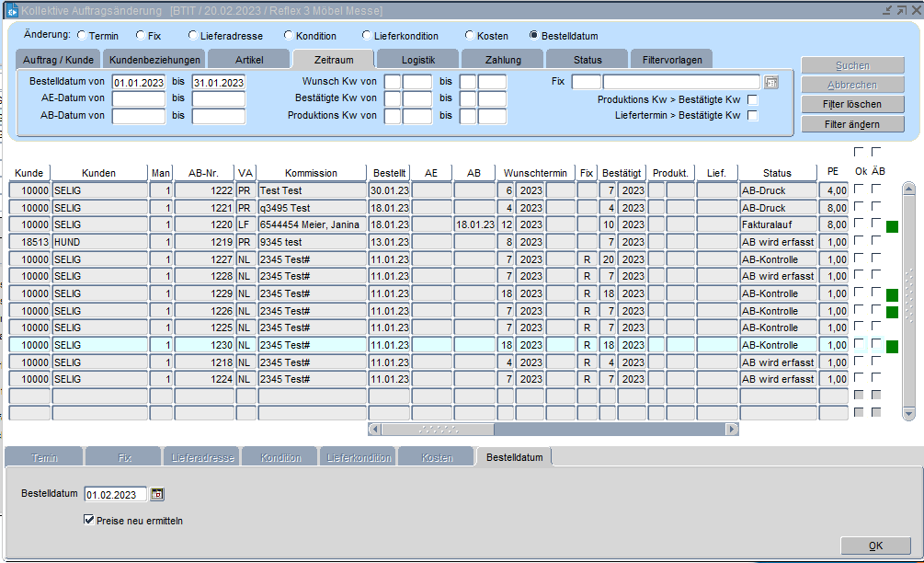Click the horizontal scrollbar right arrow
This screenshot has width=924, height=563.
point(732,429)
